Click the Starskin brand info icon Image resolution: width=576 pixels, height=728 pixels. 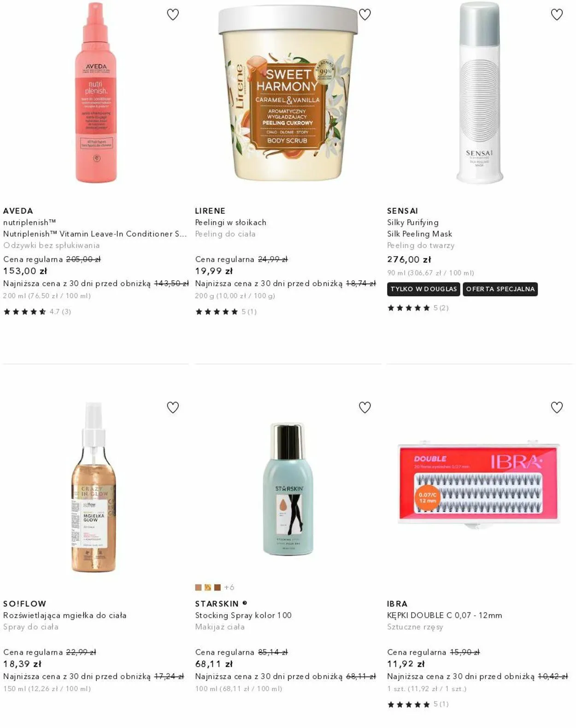[245, 603]
